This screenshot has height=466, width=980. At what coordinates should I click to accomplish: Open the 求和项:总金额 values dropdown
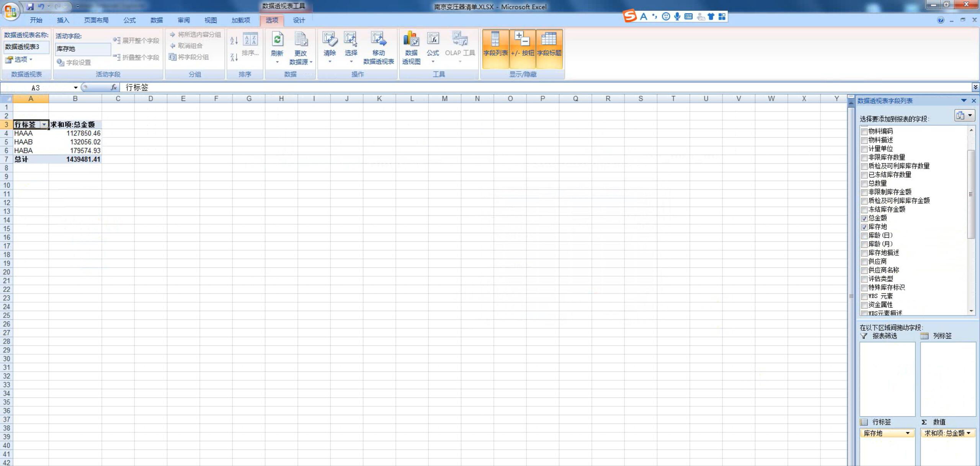(x=968, y=433)
